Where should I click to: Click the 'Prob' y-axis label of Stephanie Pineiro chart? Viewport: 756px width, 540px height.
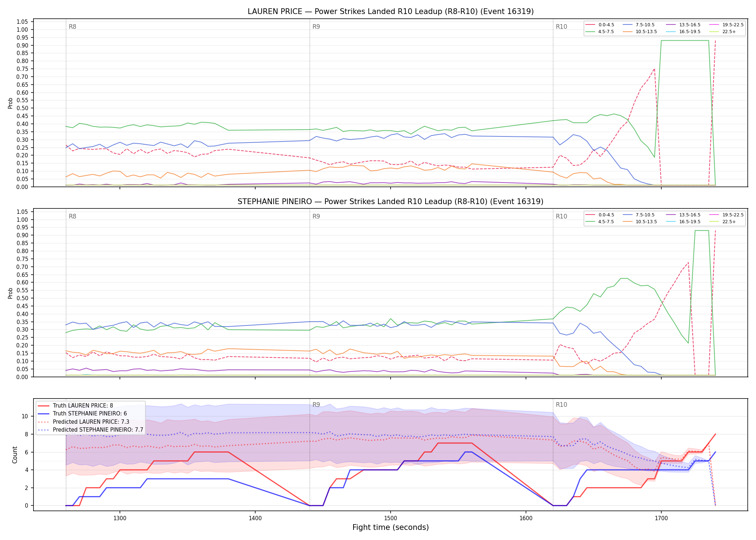[10, 293]
